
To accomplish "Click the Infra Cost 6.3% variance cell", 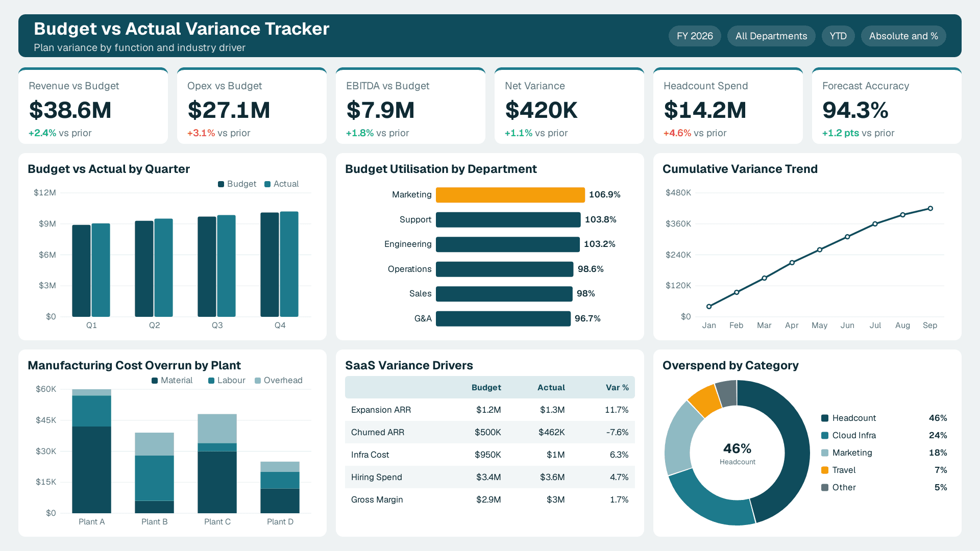I will [619, 455].
